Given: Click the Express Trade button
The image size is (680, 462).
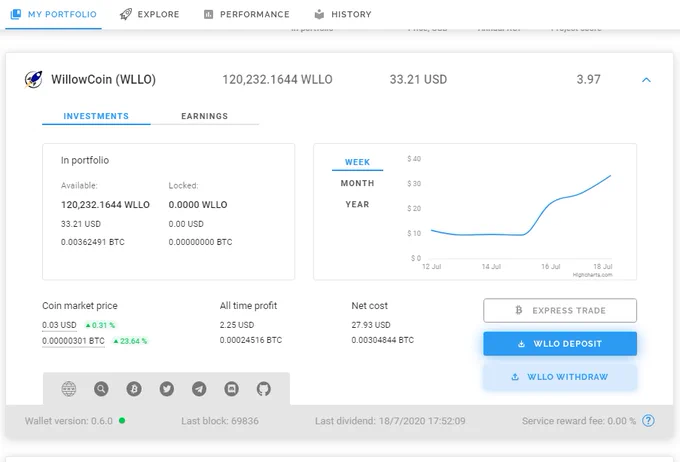Looking at the screenshot, I should pyautogui.click(x=560, y=310).
